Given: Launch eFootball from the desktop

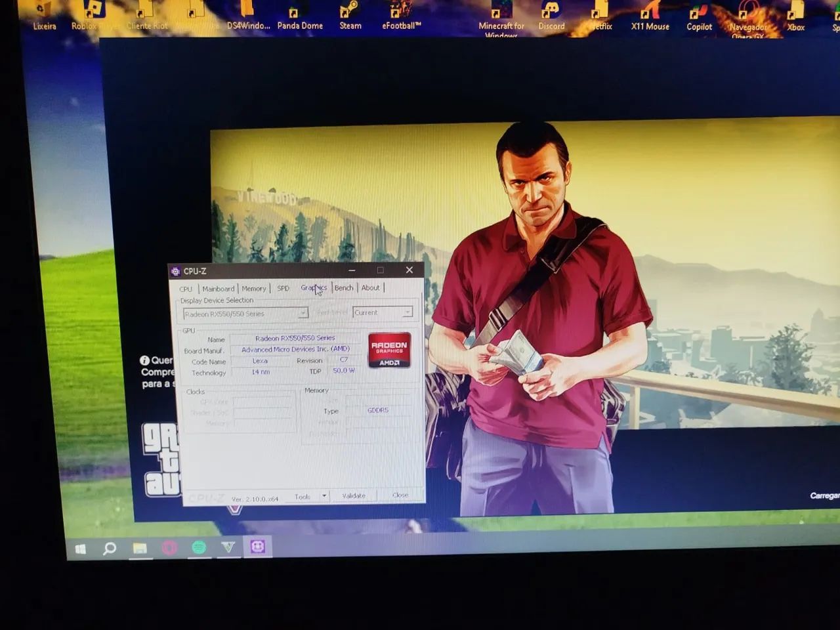Looking at the screenshot, I should (401, 16).
